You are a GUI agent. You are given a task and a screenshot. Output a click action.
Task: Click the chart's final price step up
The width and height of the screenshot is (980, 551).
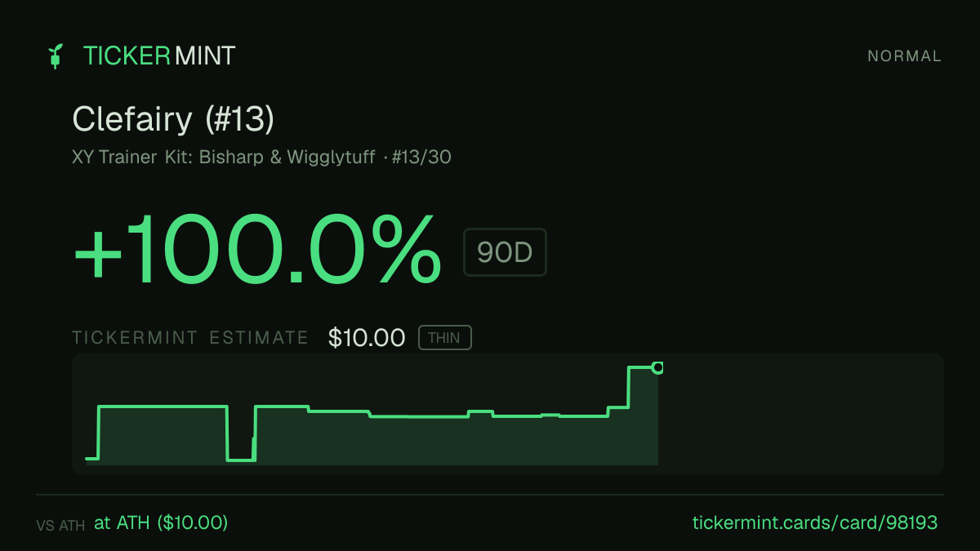click(x=629, y=387)
